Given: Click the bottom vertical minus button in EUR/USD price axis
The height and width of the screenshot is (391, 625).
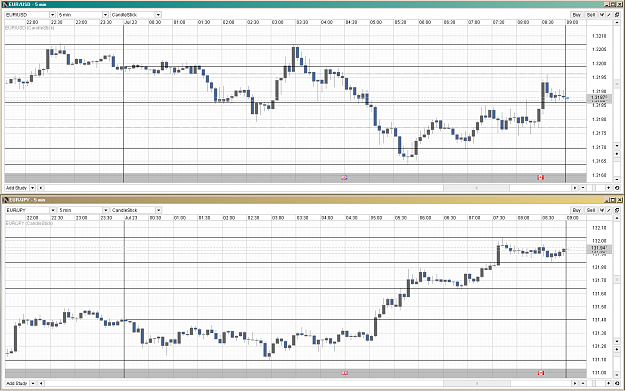Looking at the screenshot, I should click(x=617, y=180).
